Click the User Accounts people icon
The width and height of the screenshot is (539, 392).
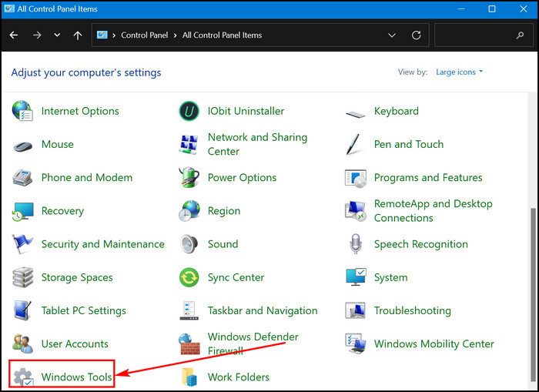pos(22,343)
